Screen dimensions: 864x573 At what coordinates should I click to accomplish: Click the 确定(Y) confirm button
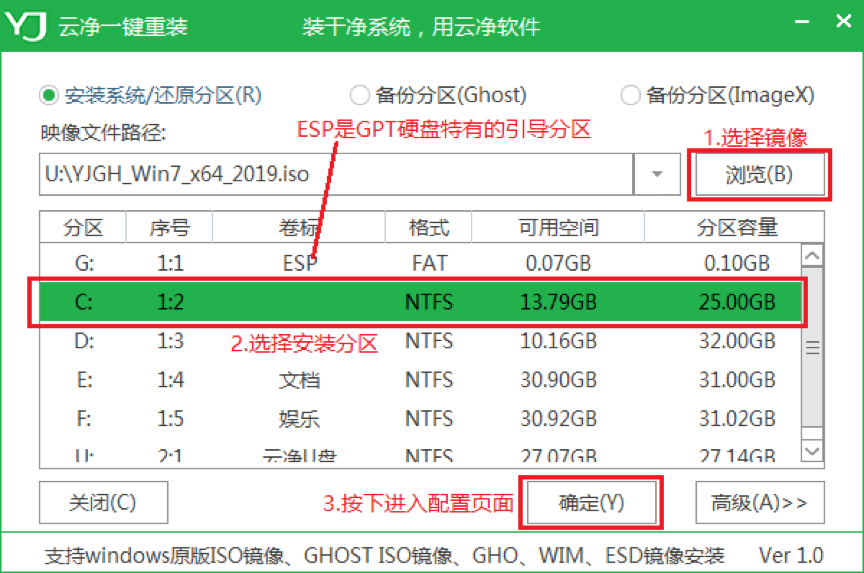pyautogui.click(x=591, y=502)
